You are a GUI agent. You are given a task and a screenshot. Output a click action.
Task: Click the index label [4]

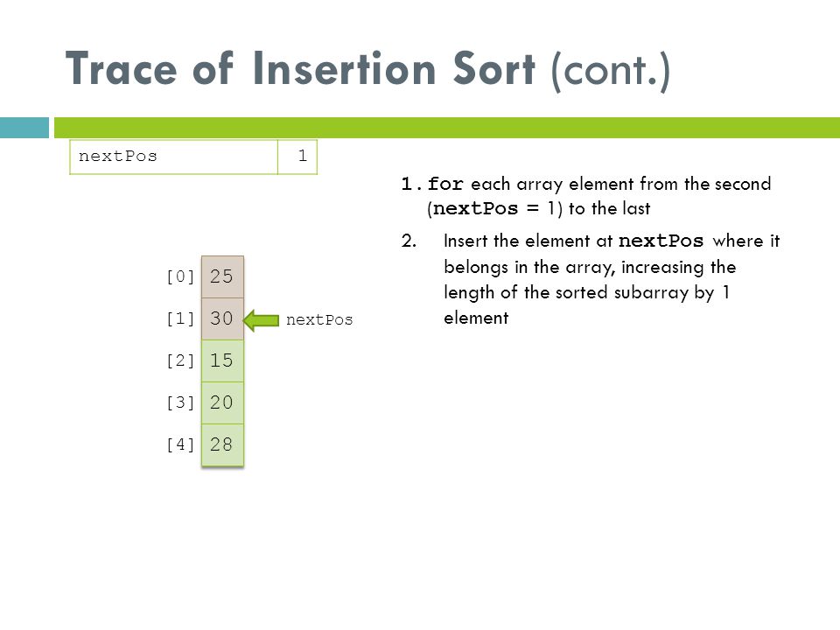coord(180,444)
